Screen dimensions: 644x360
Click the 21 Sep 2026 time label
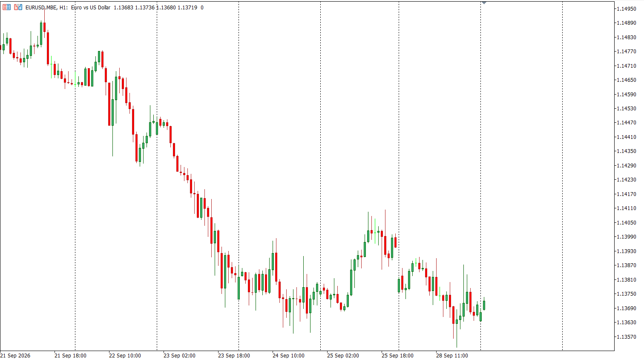(x=15, y=355)
